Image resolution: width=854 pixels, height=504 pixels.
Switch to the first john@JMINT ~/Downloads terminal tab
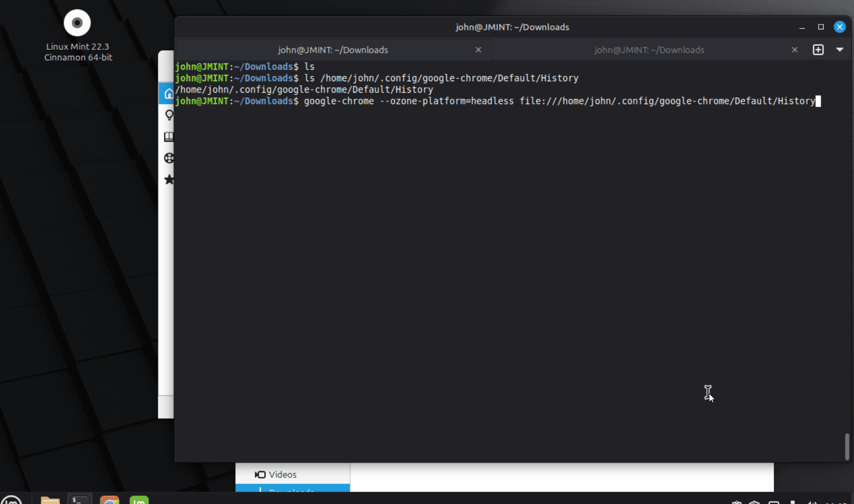[333, 50]
